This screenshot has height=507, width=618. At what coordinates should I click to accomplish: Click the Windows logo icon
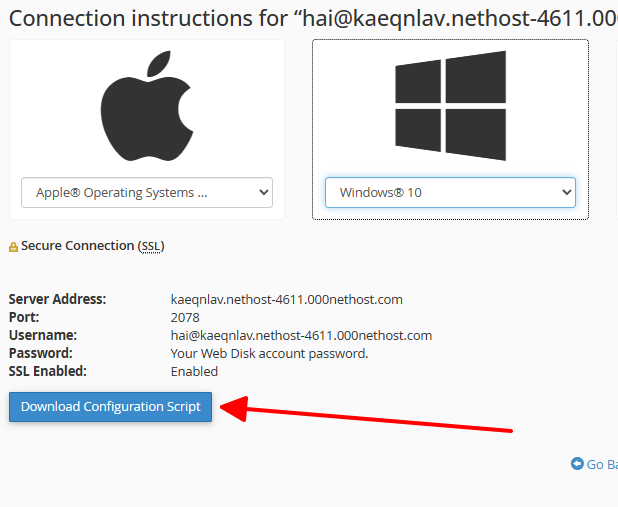(x=450, y=106)
